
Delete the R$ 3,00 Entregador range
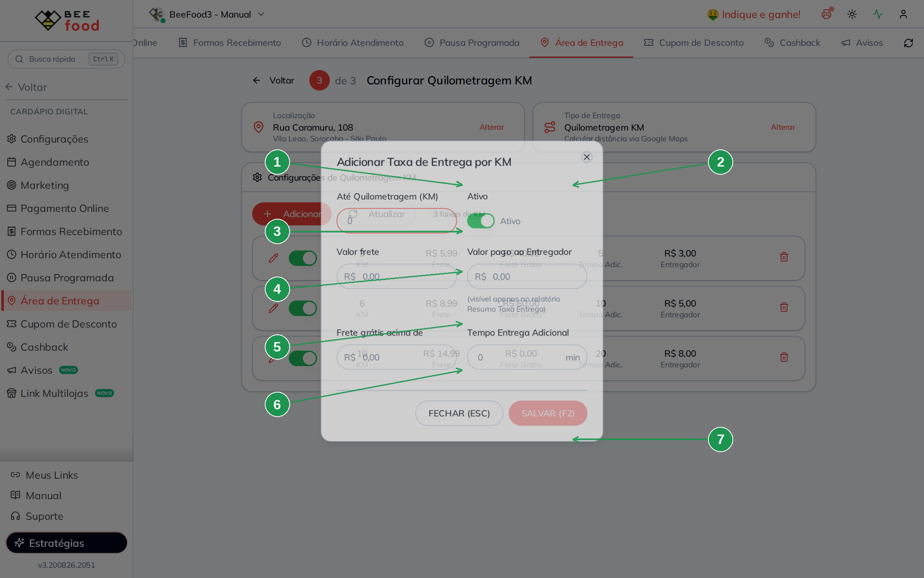tap(784, 257)
